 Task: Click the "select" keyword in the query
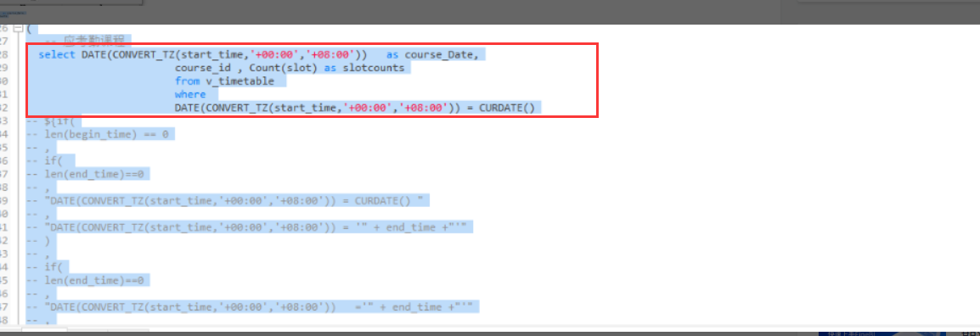[57, 54]
